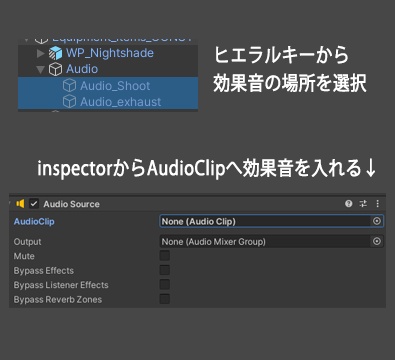This screenshot has width=395, height=360.
Task: Click the Audio Source component title
Action: click(71, 204)
